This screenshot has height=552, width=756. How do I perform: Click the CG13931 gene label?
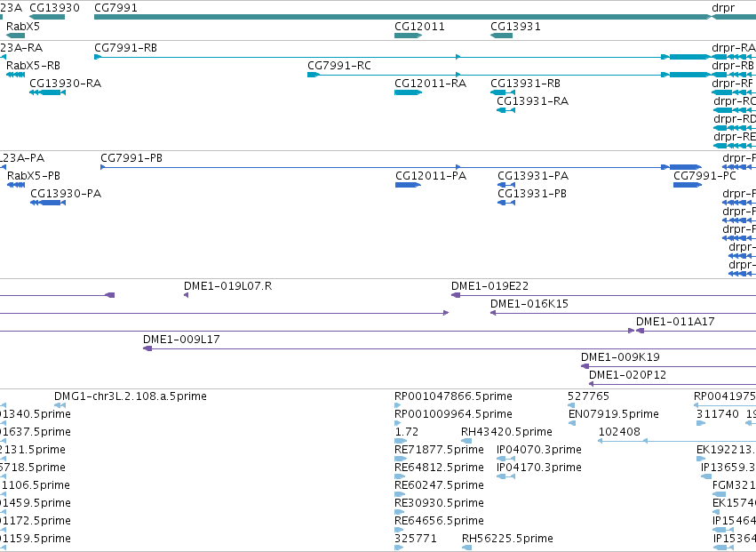(515, 27)
